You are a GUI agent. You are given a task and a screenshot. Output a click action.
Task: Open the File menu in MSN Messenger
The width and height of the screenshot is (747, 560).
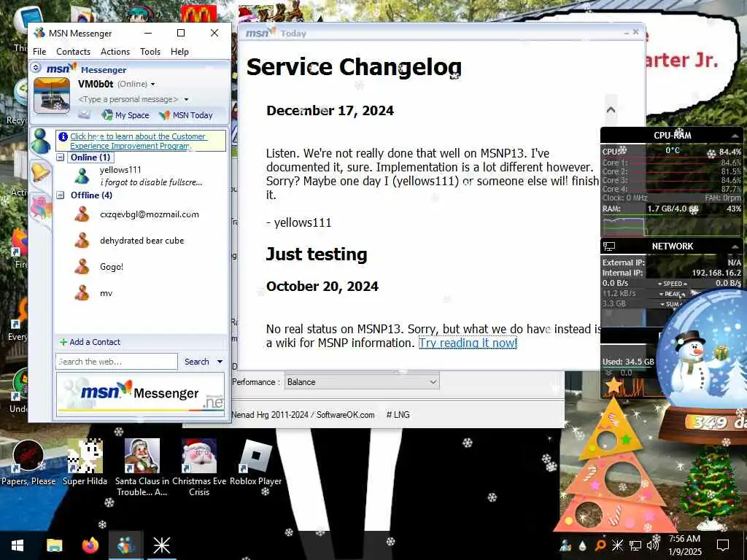39,52
